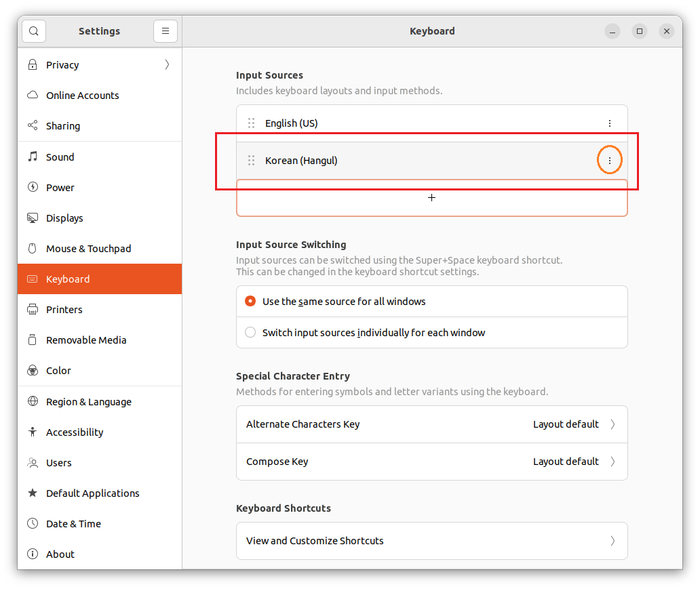
Task: Click the Removable Media icon
Action: coord(33,340)
